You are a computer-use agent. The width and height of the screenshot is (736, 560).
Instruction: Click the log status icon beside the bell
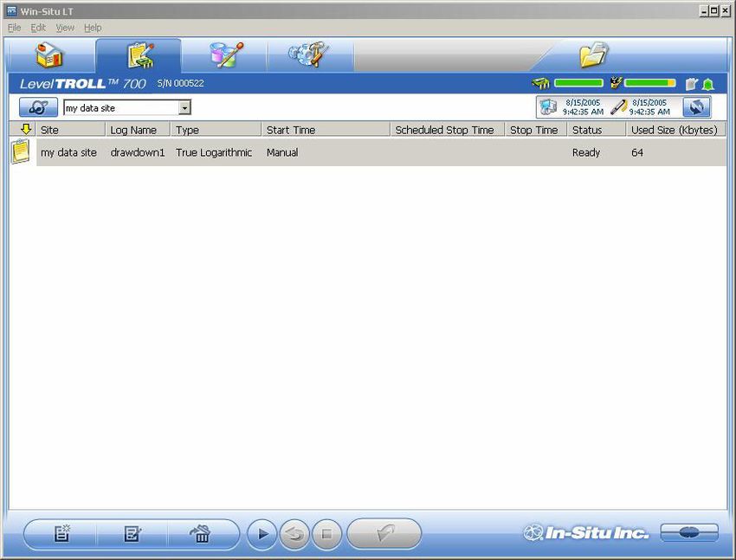[x=692, y=84]
